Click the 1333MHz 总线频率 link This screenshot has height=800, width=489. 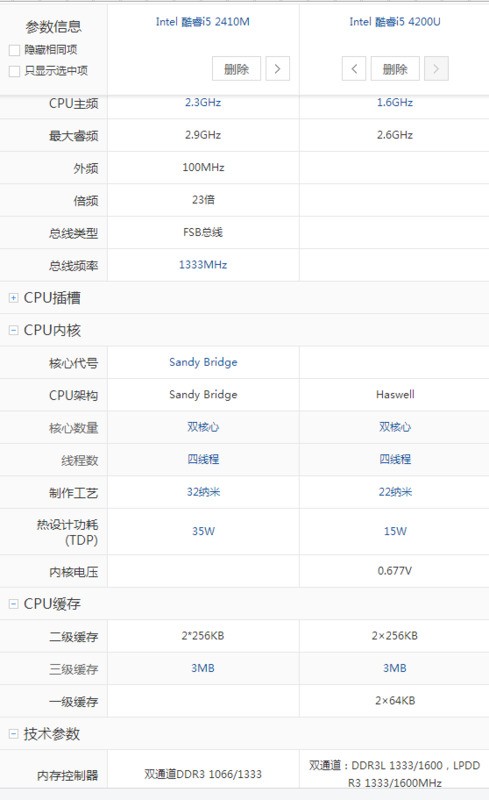[203, 265]
